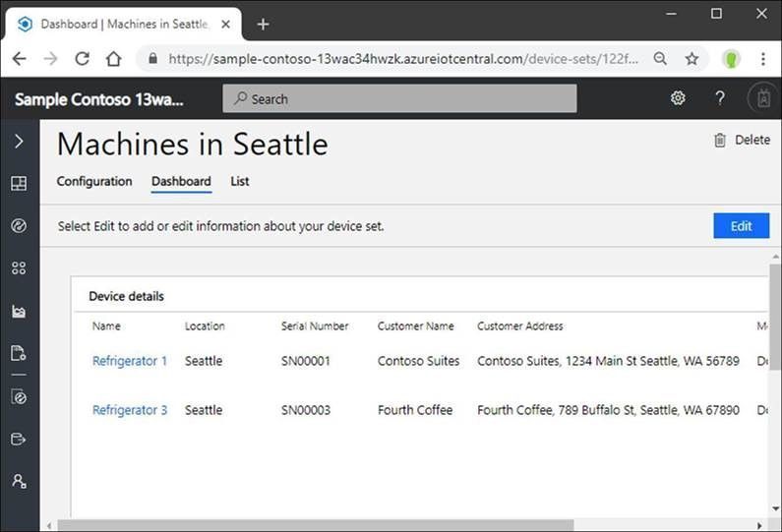Open the Refrigerator 3 device link

click(130, 410)
